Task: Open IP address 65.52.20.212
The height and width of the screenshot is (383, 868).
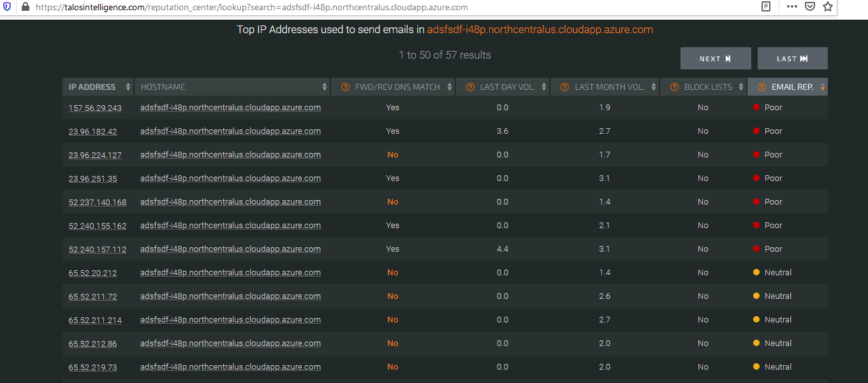Action: 92,273
